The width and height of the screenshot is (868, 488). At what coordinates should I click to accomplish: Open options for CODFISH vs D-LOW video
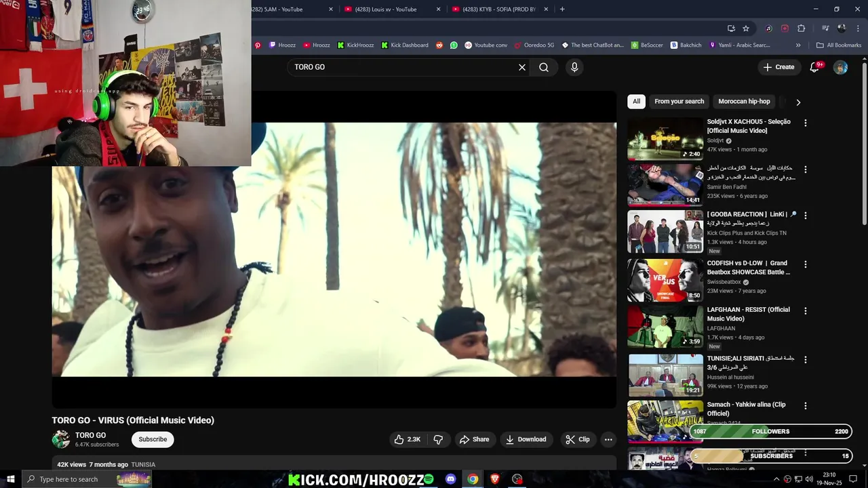[806, 264]
